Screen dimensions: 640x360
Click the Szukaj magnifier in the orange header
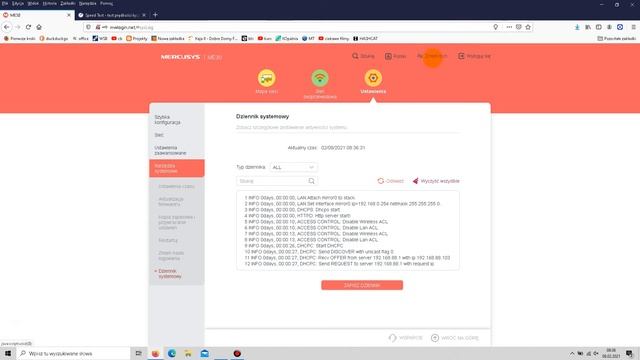point(355,56)
